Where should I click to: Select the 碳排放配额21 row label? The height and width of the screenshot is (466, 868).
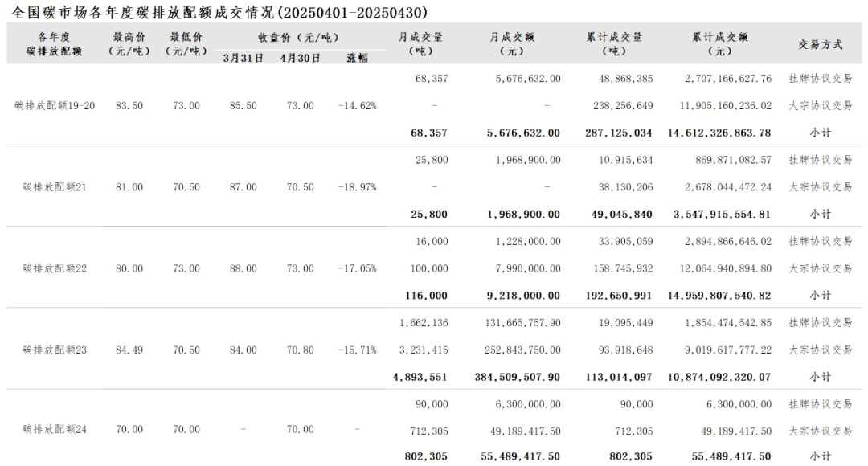click(55, 187)
